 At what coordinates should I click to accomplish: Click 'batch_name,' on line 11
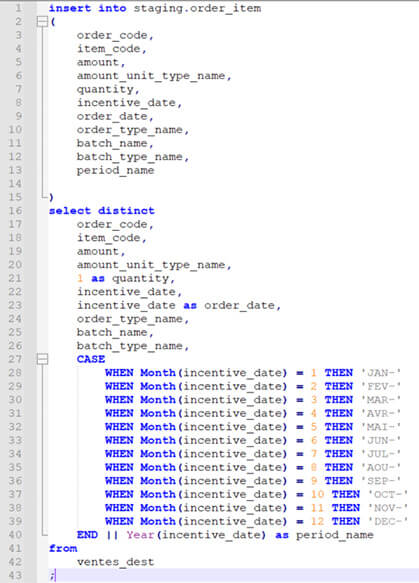point(115,143)
